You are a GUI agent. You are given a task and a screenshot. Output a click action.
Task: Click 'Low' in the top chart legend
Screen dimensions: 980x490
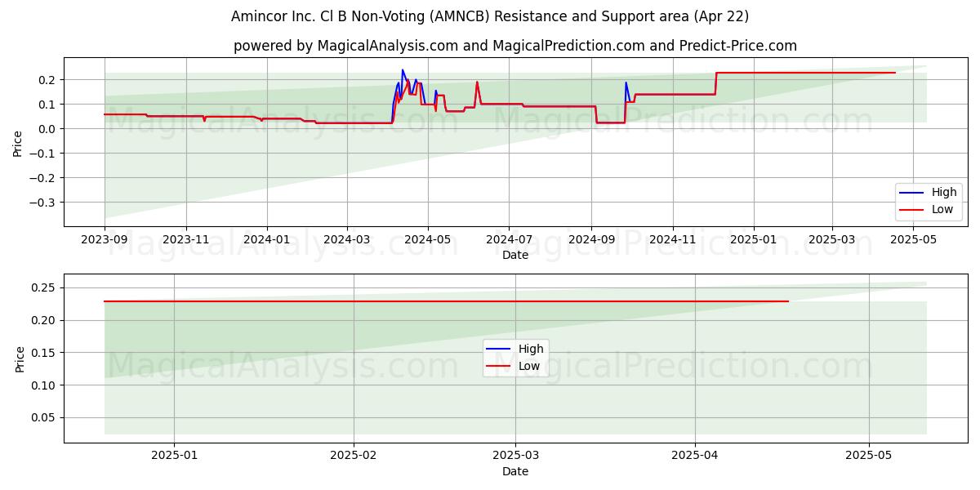pyautogui.click(x=943, y=209)
